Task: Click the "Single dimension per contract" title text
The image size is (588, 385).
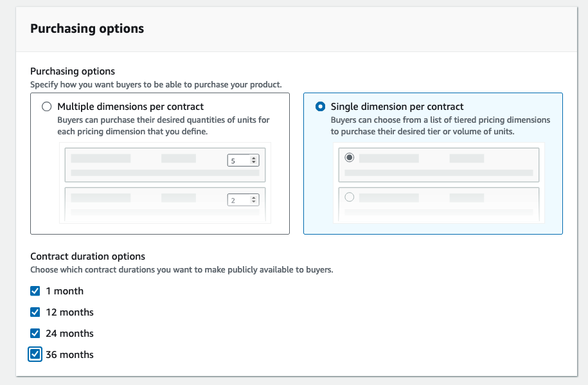Action: point(396,107)
